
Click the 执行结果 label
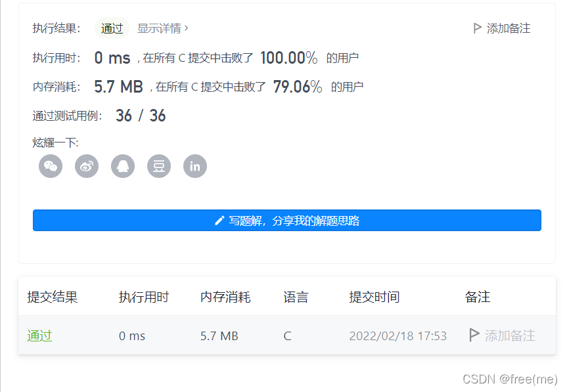56,28
